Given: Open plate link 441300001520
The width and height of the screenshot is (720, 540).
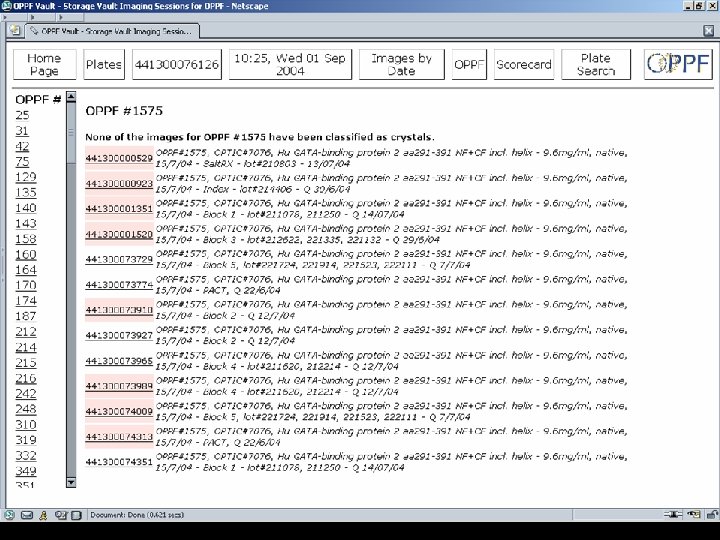Looking at the screenshot, I should [119, 234].
